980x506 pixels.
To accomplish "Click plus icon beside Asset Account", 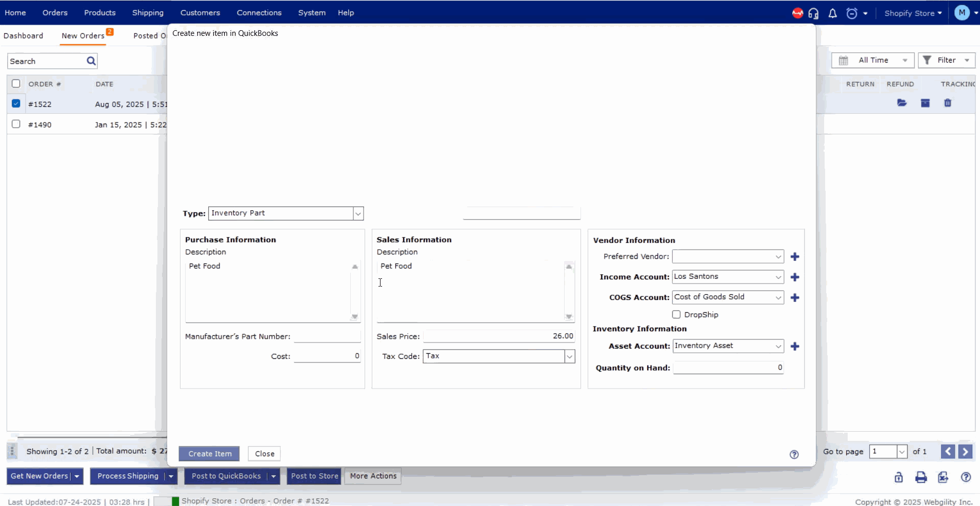I will [x=795, y=347].
